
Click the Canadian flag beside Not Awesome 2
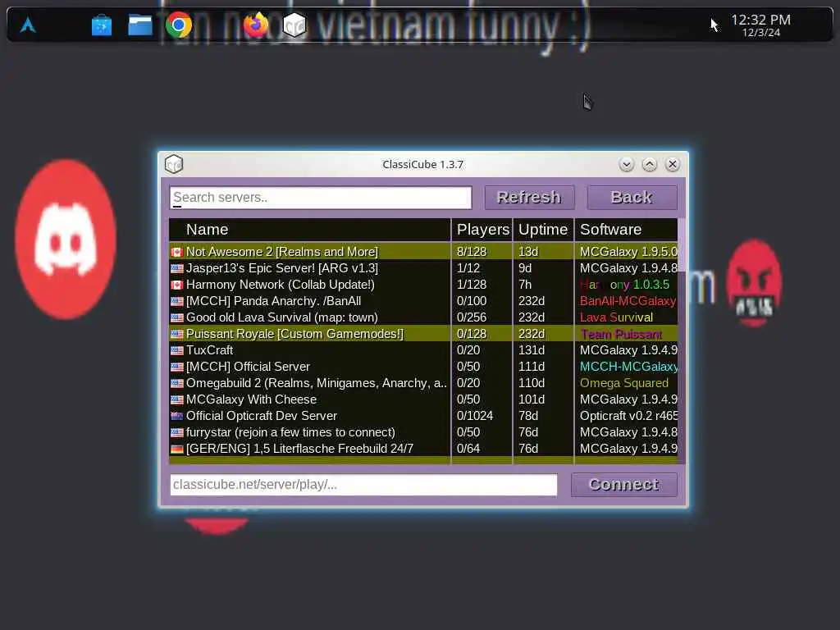(177, 252)
